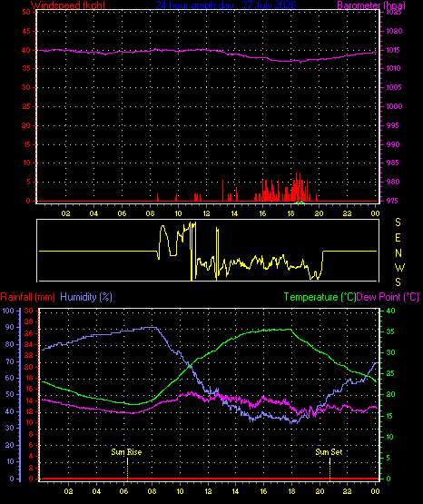The height and width of the screenshot is (504, 423).
Task: Click barometer axis value "980"
Action: tap(393, 182)
